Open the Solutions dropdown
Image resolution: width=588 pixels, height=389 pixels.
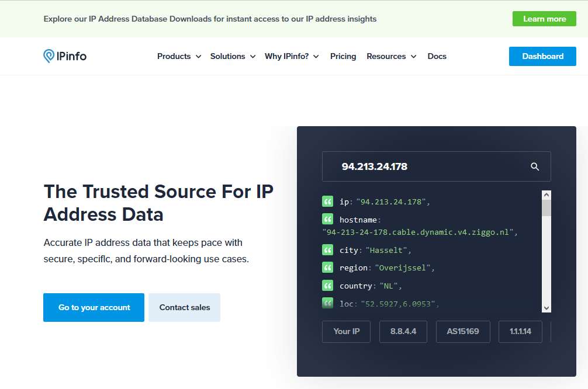pyautogui.click(x=233, y=56)
